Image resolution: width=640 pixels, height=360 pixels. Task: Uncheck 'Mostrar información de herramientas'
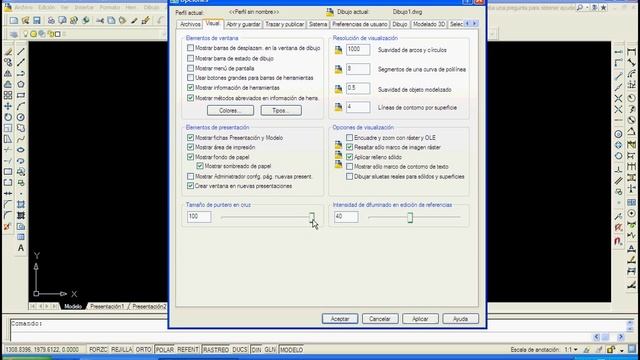click(190, 88)
